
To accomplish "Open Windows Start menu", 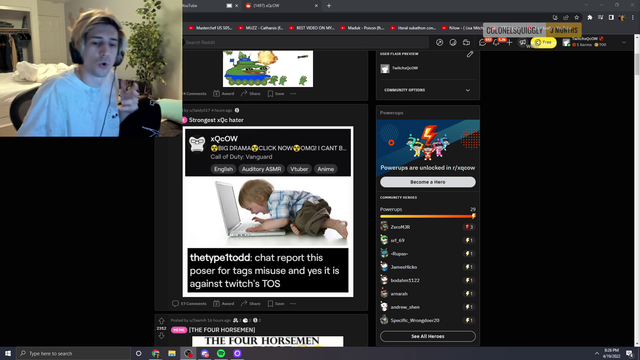I will [8, 353].
